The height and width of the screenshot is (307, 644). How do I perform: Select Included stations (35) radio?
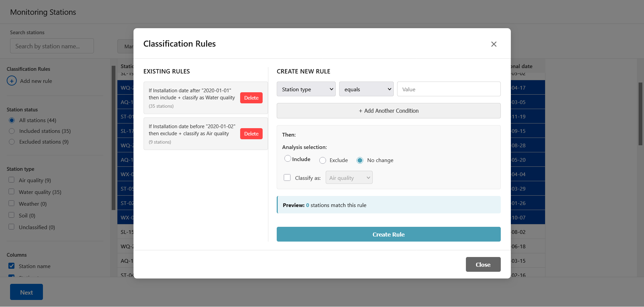tap(12, 131)
